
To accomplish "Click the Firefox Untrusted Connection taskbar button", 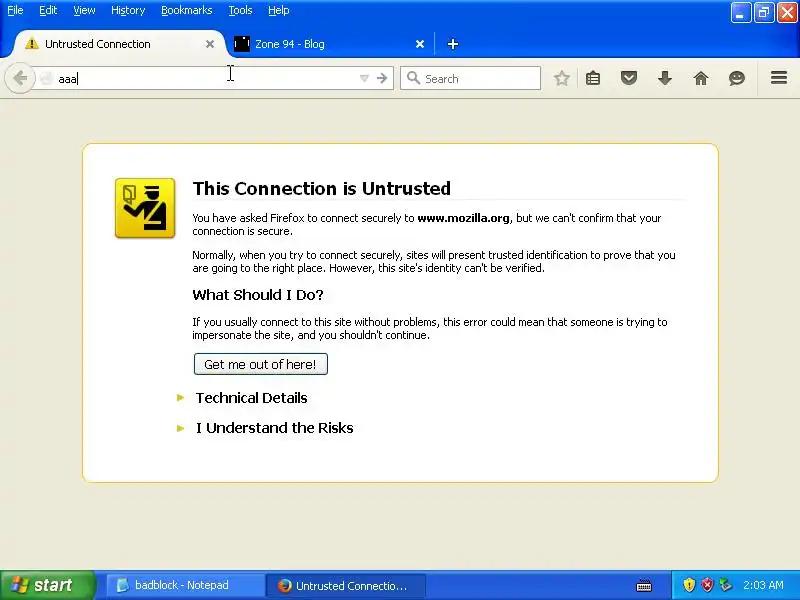I will coord(346,586).
